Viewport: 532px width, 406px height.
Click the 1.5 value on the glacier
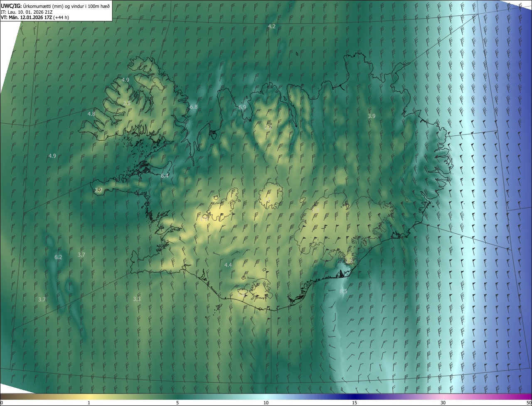click(x=267, y=199)
